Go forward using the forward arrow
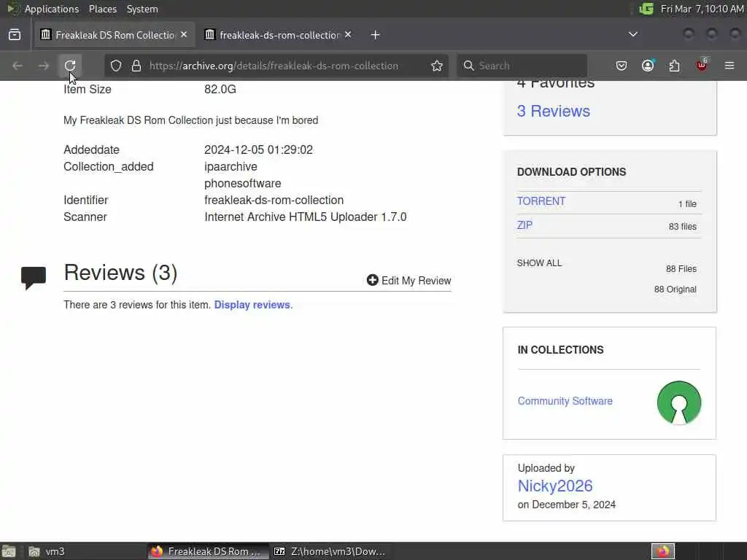 coord(44,66)
